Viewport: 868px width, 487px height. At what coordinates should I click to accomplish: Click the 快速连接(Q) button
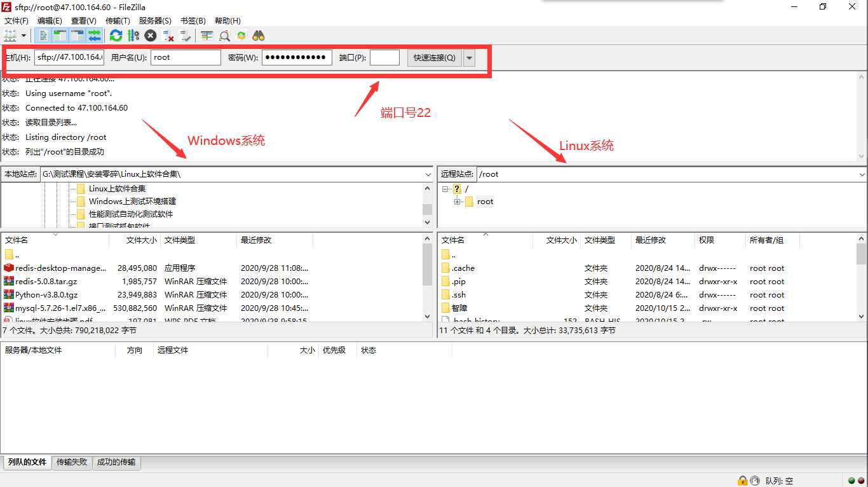coord(435,57)
